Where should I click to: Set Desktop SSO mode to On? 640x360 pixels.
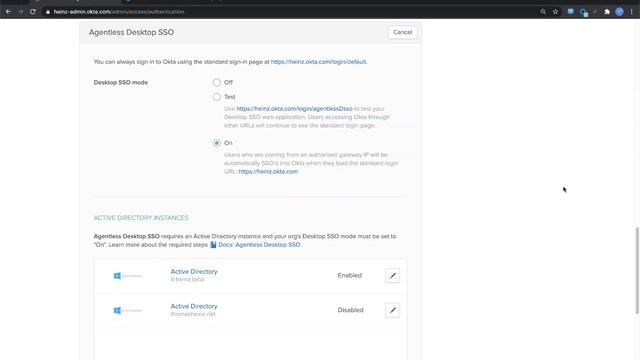tap(217, 143)
